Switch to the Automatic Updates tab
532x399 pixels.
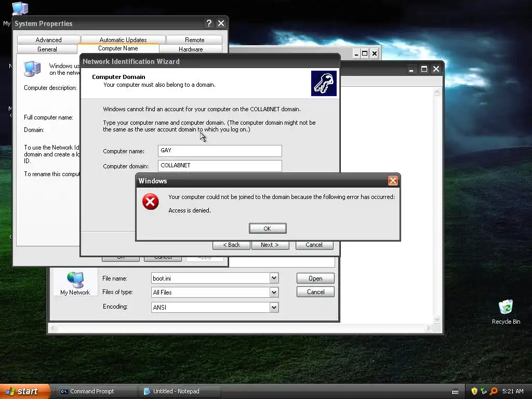(123, 39)
